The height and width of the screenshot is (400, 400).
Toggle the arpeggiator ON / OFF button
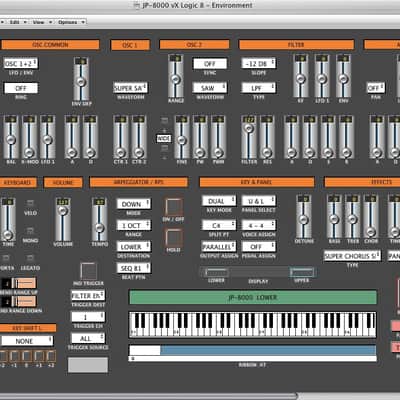click(174, 207)
